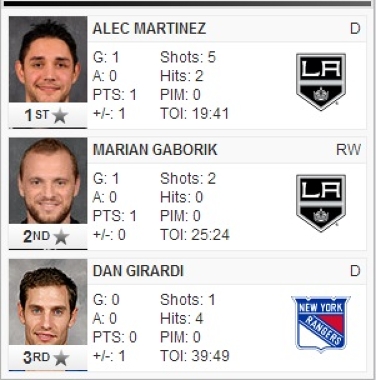Select the 3rd star icon
This screenshot has width=376, height=380.
pos(61,358)
